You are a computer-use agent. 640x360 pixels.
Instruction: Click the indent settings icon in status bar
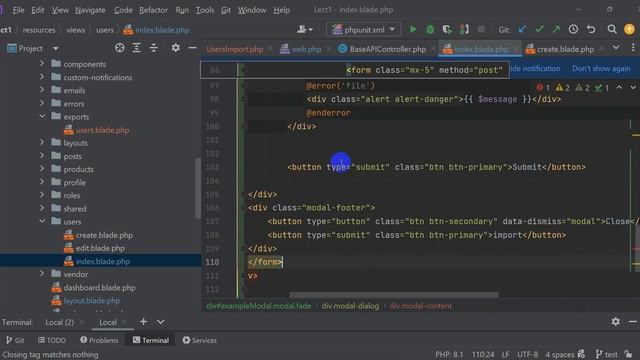pyautogui.click(x=581, y=354)
